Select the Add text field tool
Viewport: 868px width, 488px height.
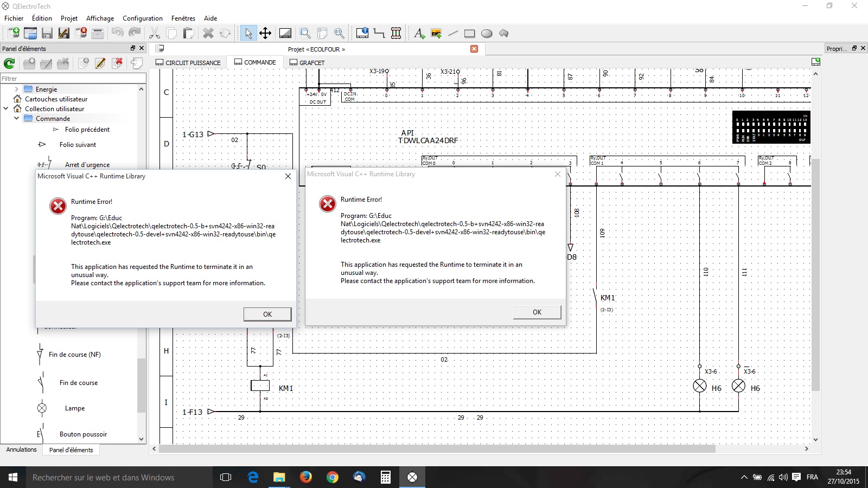click(x=419, y=33)
